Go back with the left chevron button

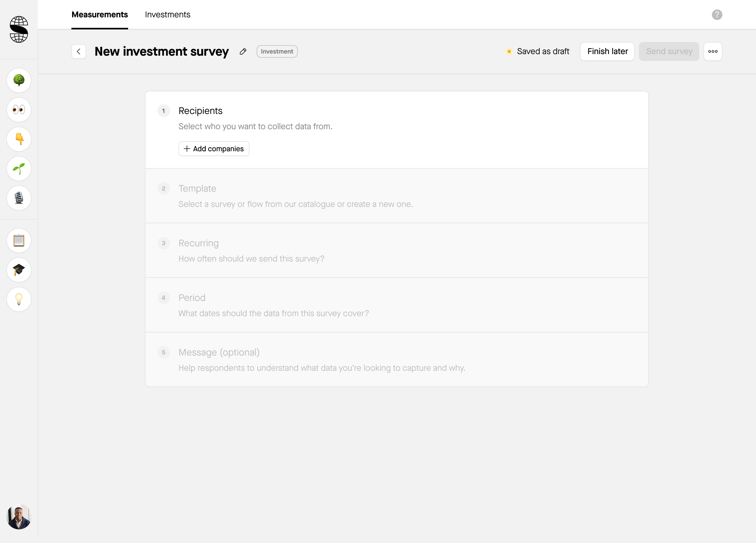click(79, 51)
